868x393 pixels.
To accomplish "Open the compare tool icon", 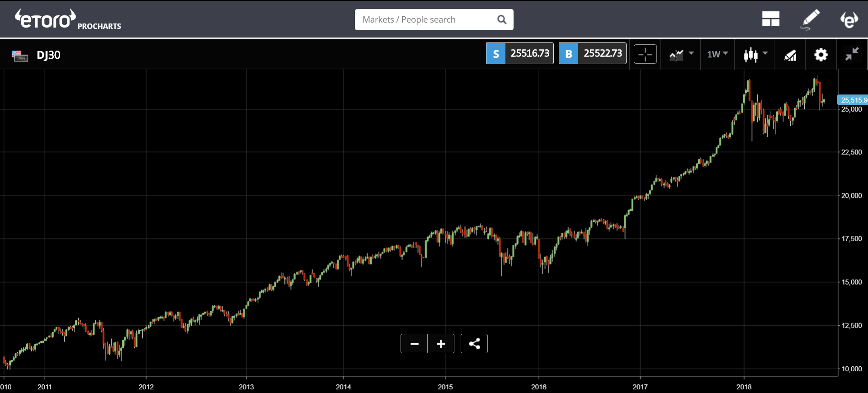I will pos(790,55).
